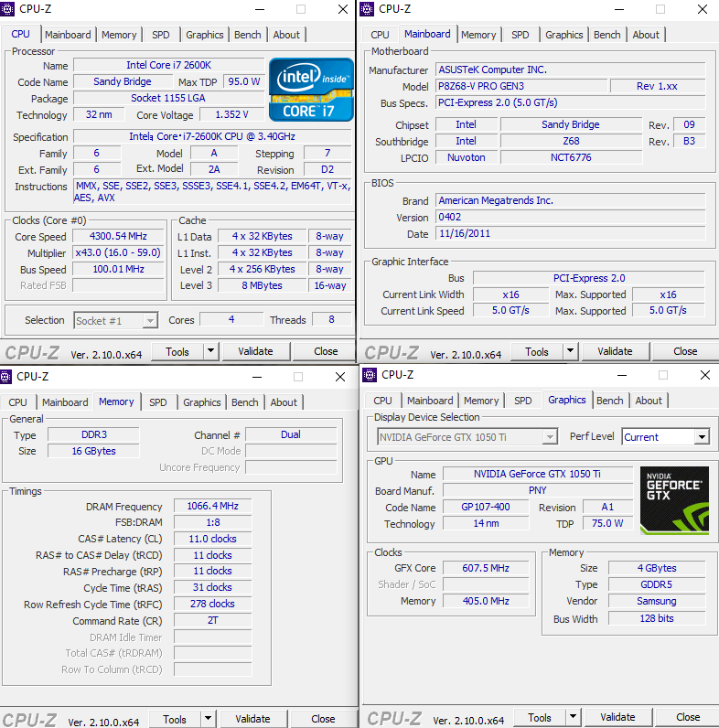This screenshot has height=728, width=719.
Task: Open Graphics tab in CPU window
Action: click(204, 35)
